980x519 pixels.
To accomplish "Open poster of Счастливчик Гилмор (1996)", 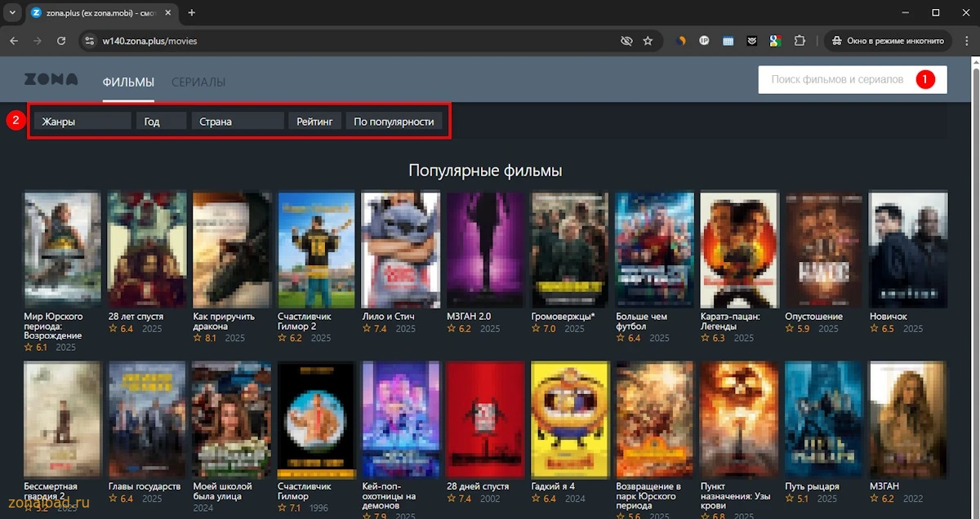I will pyautogui.click(x=317, y=419).
